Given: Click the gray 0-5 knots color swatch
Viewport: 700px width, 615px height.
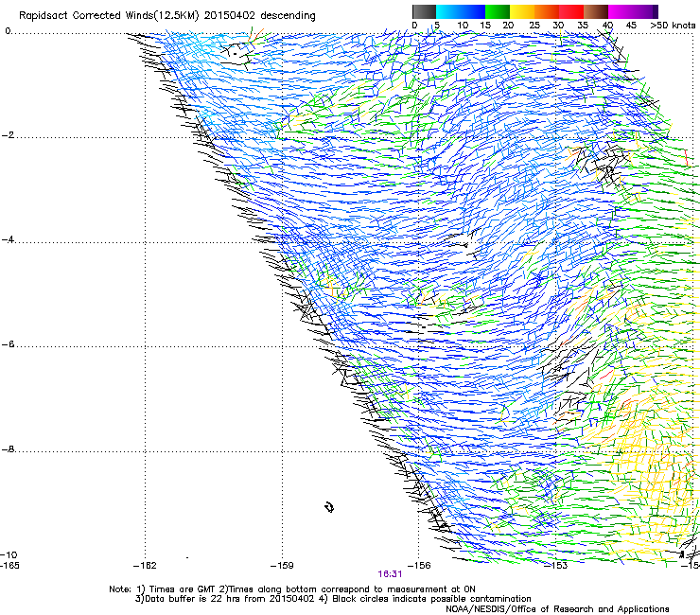Looking at the screenshot, I should pos(424,11).
